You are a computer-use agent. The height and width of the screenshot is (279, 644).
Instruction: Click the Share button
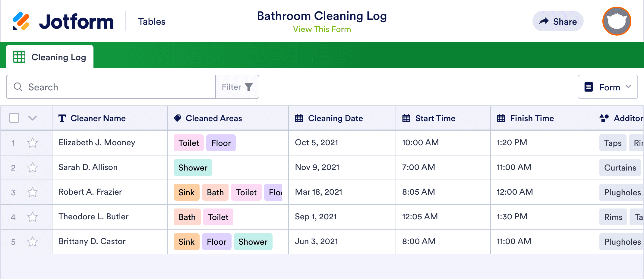(x=558, y=21)
